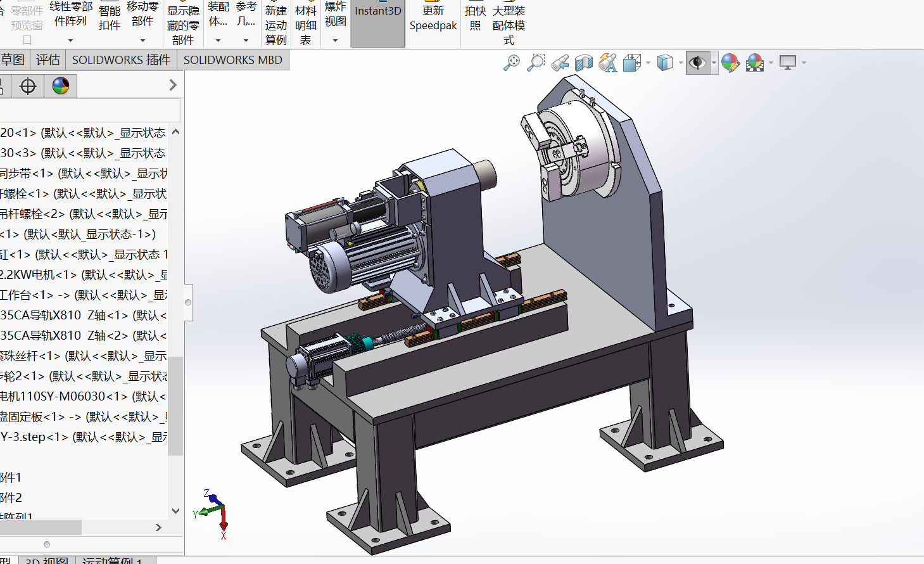Select 2.2KW电机<1> in the feature tree
Viewport: 924px width, 564px height.
pyautogui.click(x=82, y=275)
